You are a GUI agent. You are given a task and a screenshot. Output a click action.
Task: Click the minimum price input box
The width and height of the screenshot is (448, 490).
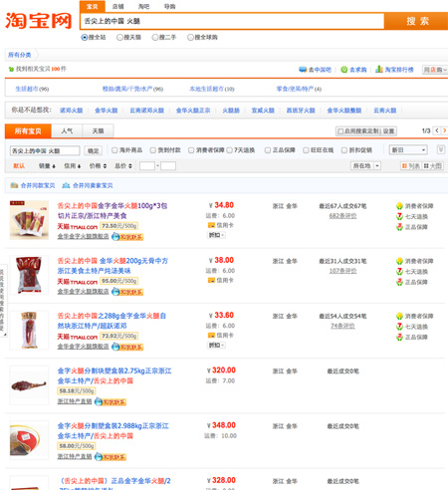point(147,165)
